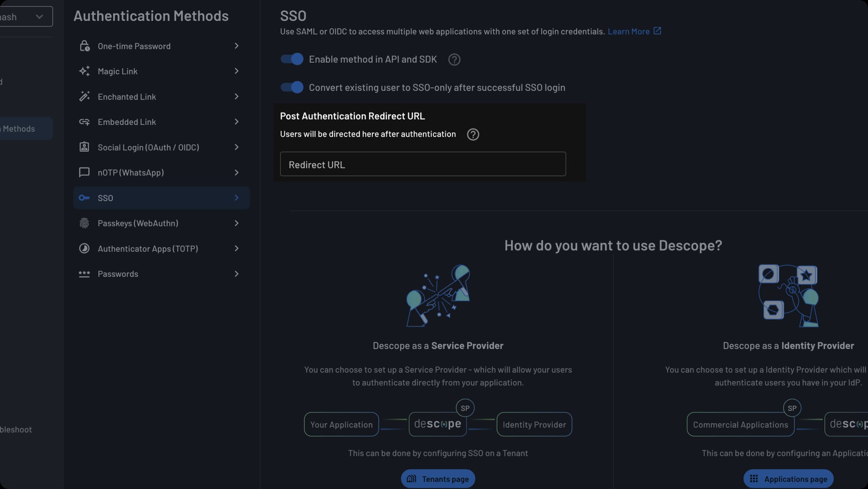Select nOTP (WhatsApp) method
The height and width of the screenshot is (489, 868).
pyautogui.click(x=162, y=172)
